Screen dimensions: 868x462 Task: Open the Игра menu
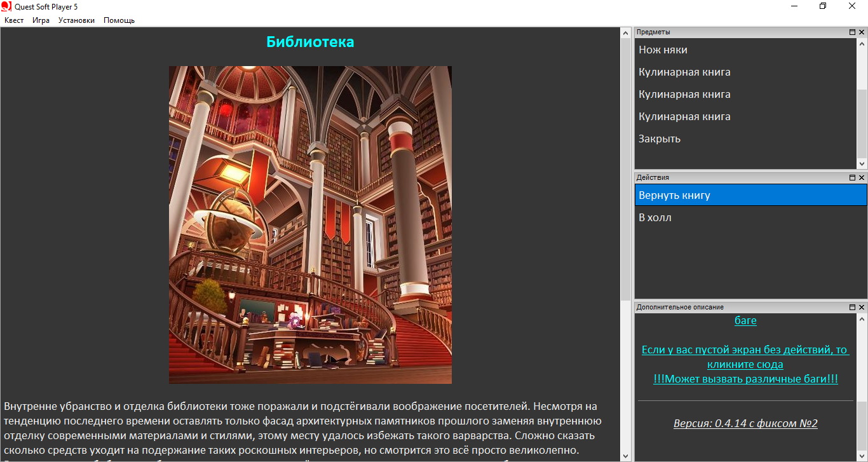click(x=41, y=20)
